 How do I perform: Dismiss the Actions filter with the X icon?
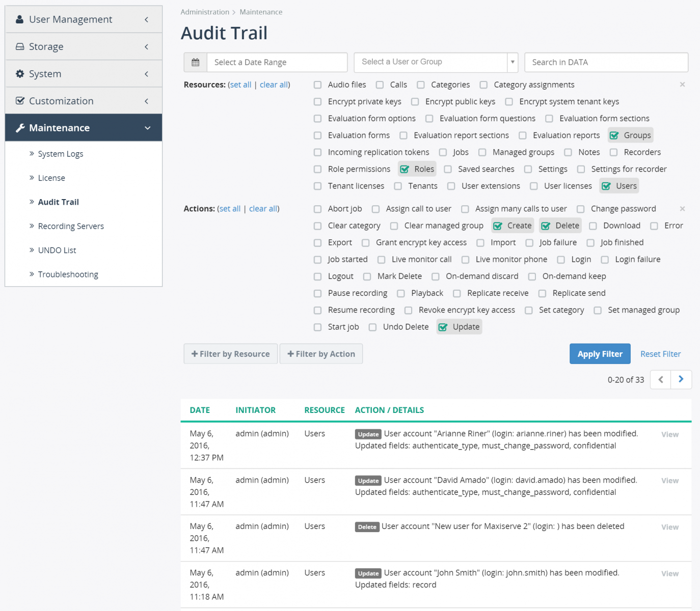pyautogui.click(x=682, y=208)
